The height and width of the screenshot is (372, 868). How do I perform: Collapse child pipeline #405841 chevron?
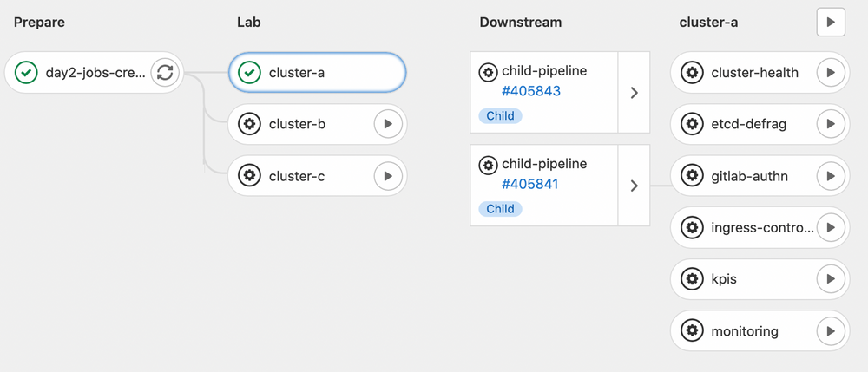pyautogui.click(x=634, y=186)
